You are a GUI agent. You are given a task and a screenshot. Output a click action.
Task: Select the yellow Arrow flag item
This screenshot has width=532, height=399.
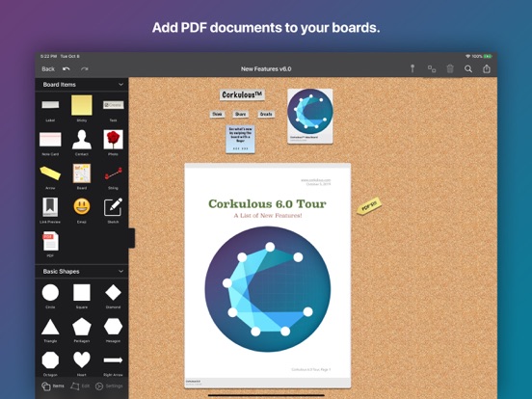point(50,173)
